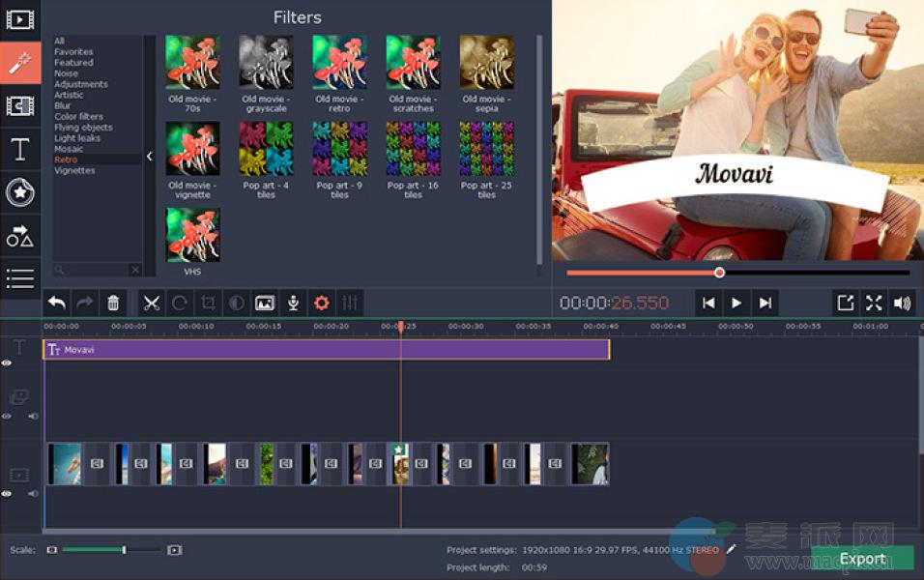Mute the player volume speaker
This screenshot has height=580, width=924.
(903, 303)
